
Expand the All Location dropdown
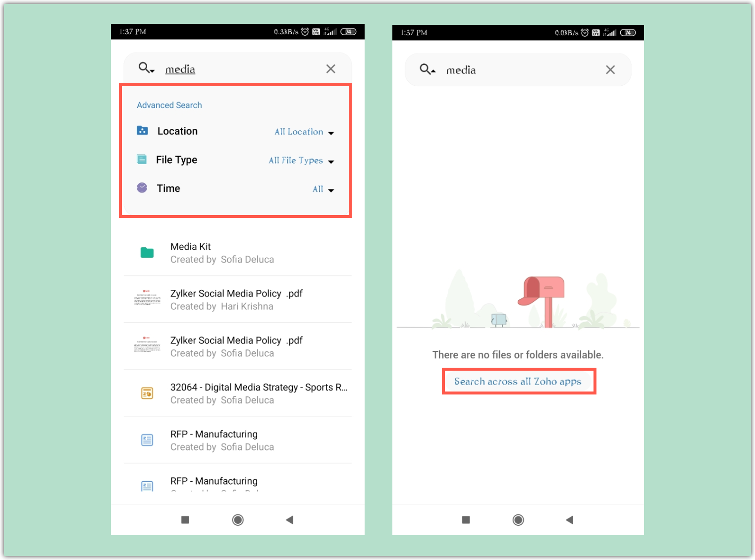coord(304,132)
